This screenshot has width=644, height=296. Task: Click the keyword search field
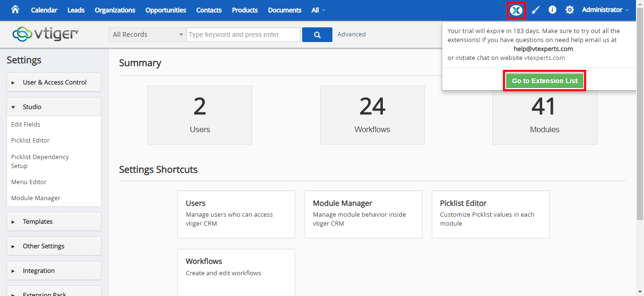tap(243, 34)
